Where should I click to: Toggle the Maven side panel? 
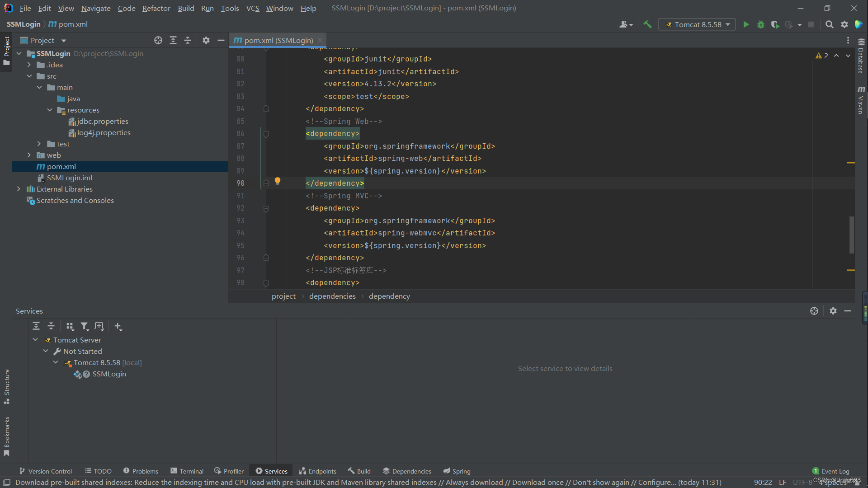tap(861, 100)
